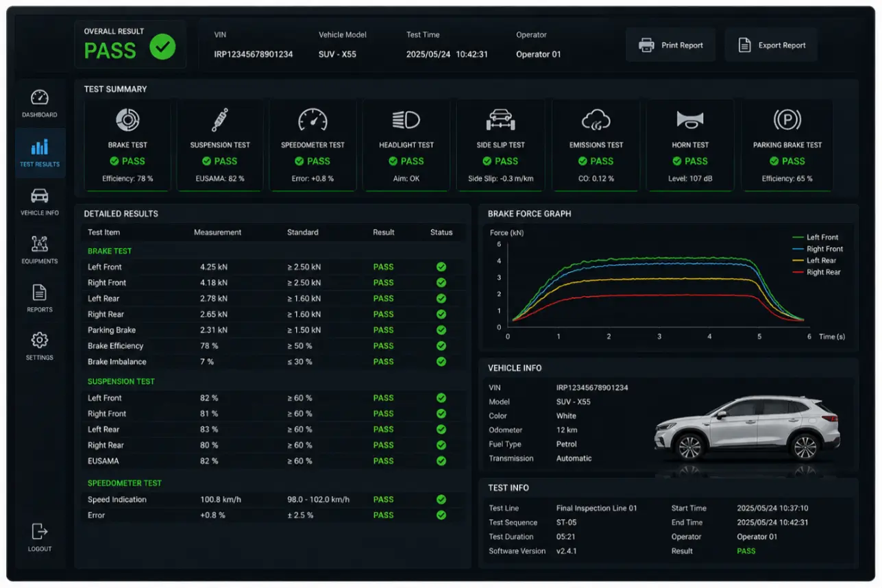Click the horn Level: 107 dB reading
This screenshot has height=588, width=882.
[690, 179]
